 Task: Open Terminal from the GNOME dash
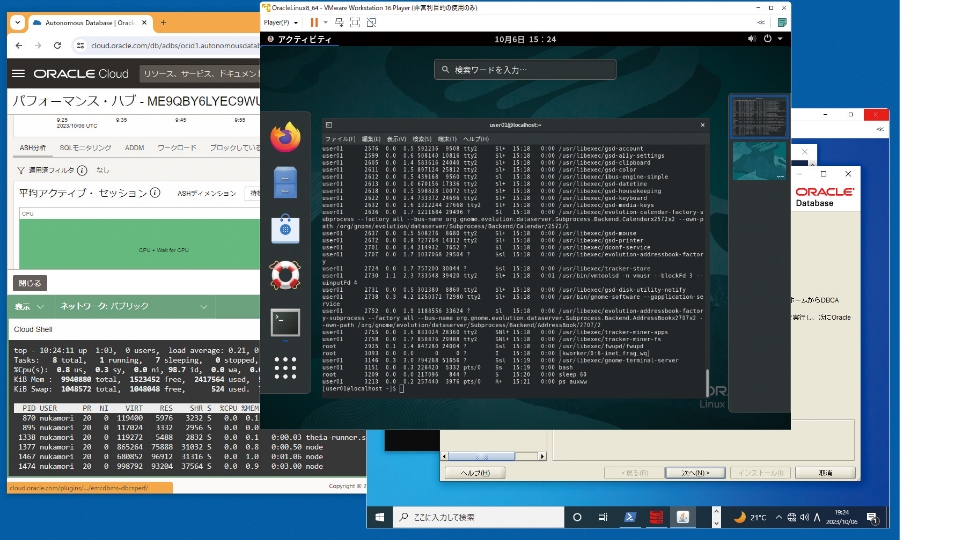pos(285,323)
